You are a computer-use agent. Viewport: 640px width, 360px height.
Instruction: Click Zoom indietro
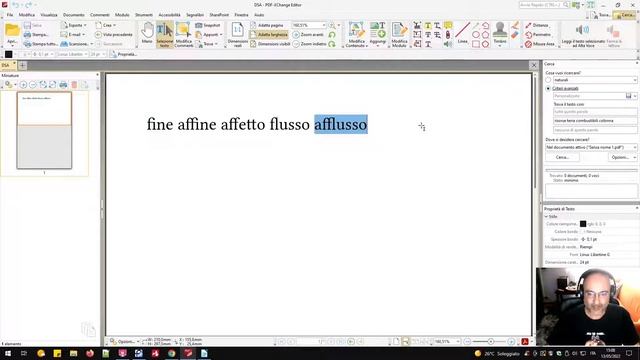309,44
